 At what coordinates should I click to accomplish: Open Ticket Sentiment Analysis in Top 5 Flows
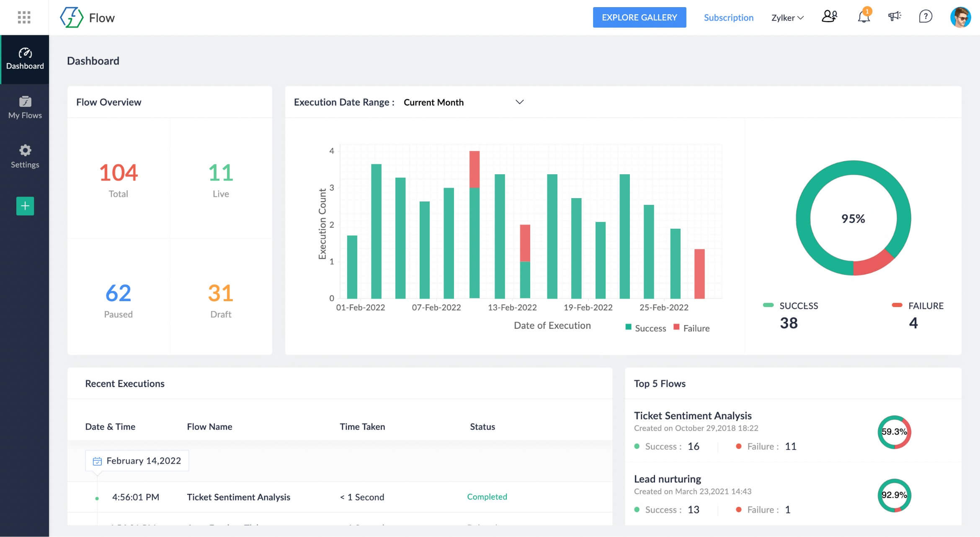coord(692,416)
